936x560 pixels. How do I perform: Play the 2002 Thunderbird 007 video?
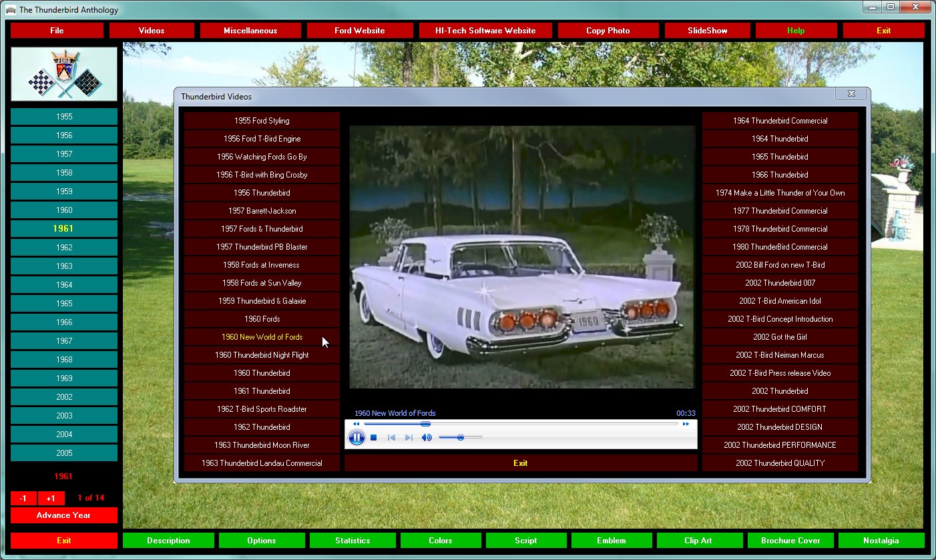coord(780,283)
